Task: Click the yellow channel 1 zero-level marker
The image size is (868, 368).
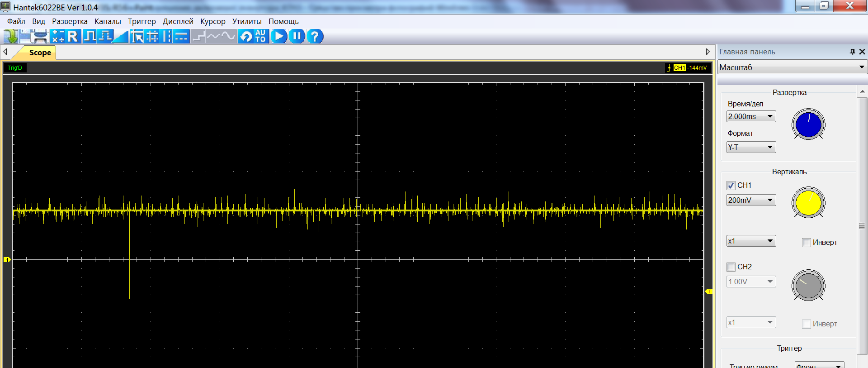Action: (x=7, y=259)
